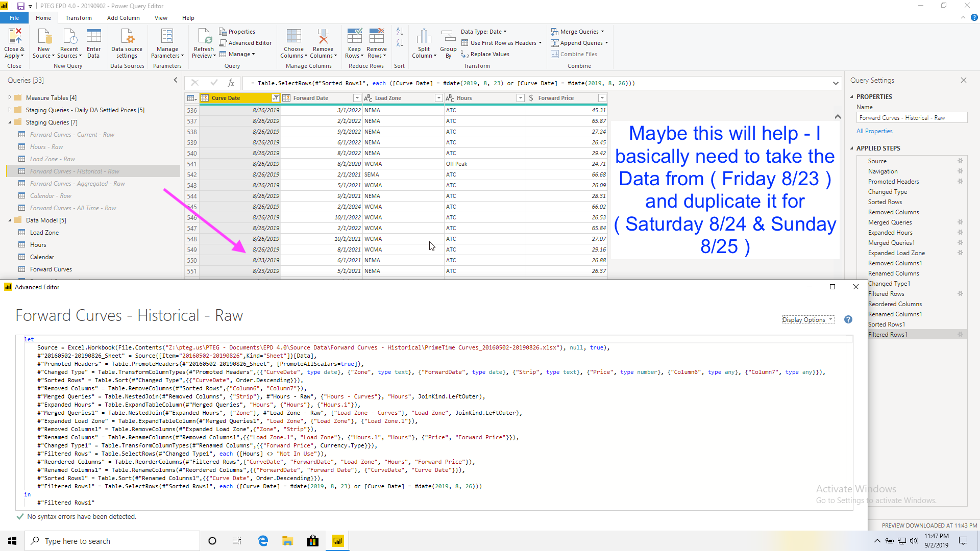Collapse the Staging Queries [7] folder
The height and width of the screenshot is (551, 980).
pos(10,122)
